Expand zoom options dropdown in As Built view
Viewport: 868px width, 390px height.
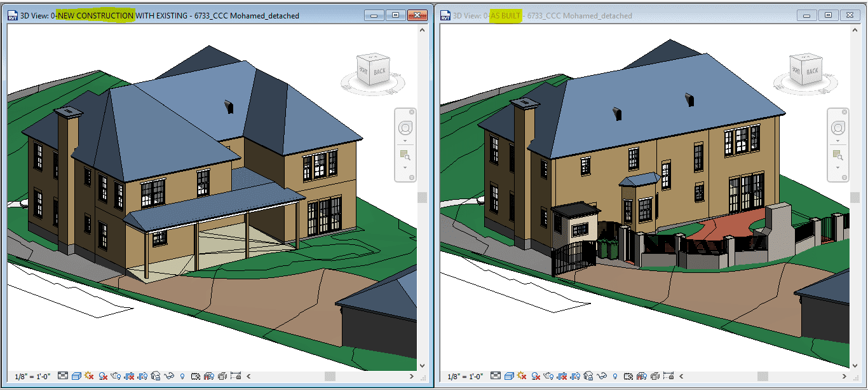point(837,167)
